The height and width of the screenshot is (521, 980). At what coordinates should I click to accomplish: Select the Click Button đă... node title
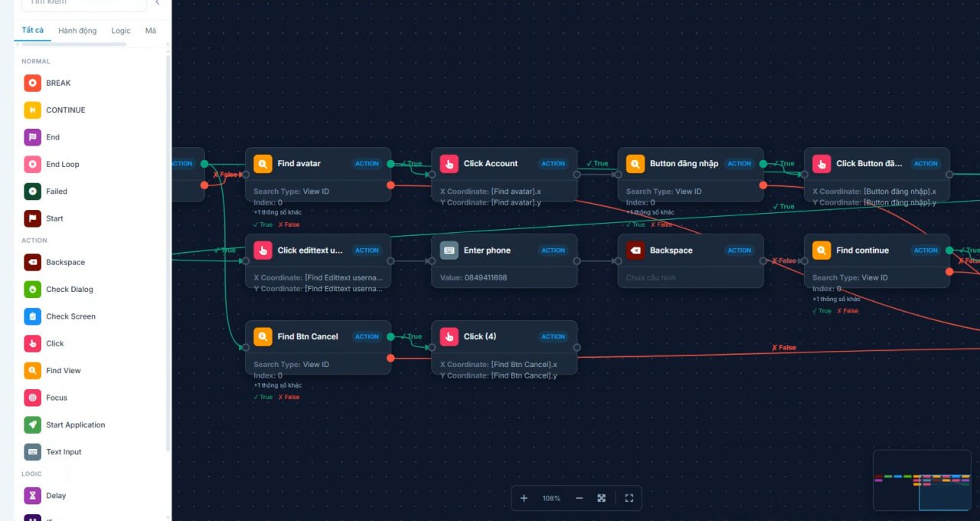tap(869, 164)
